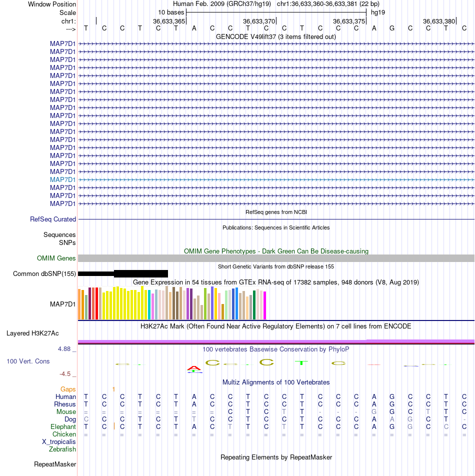Click the red A in the PhyloP logo
The height and width of the screenshot is (476, 475).
click(194, 368)
